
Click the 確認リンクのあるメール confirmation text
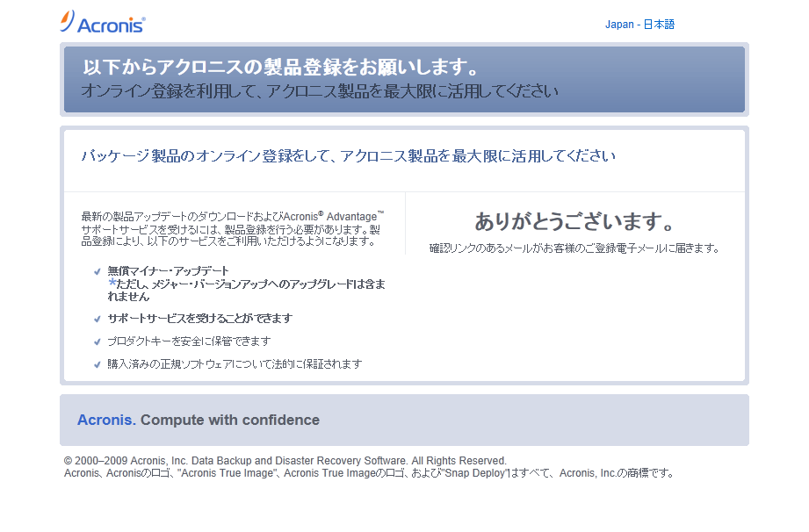point(574,248)
